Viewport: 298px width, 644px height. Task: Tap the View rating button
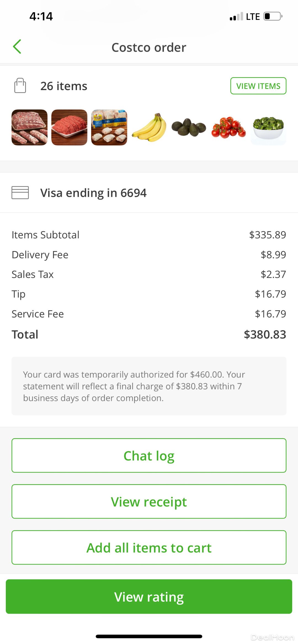pyautogui.click(x=149, y=597)
